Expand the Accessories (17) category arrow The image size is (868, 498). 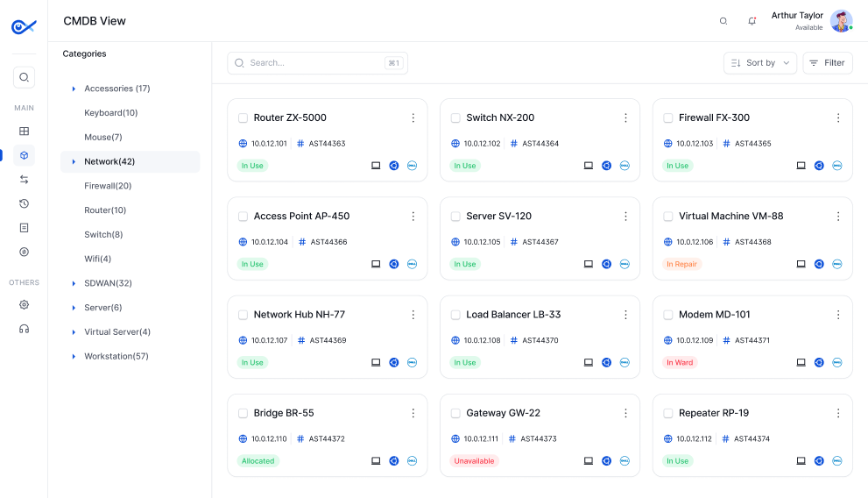coord(74,89)
